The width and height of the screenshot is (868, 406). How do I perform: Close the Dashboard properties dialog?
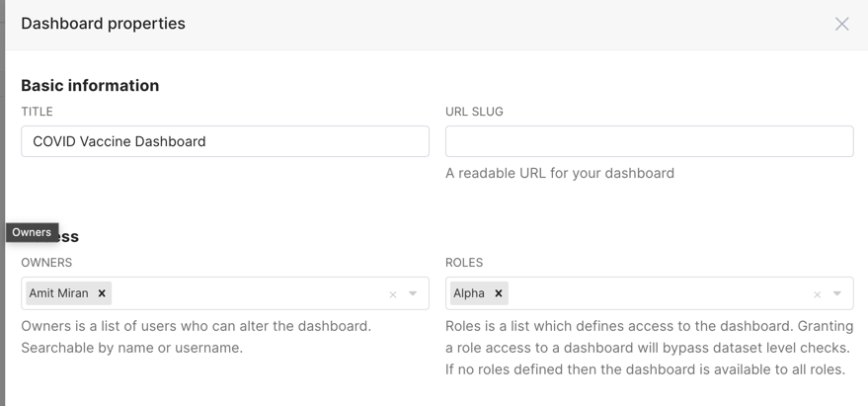pos(841,24)
